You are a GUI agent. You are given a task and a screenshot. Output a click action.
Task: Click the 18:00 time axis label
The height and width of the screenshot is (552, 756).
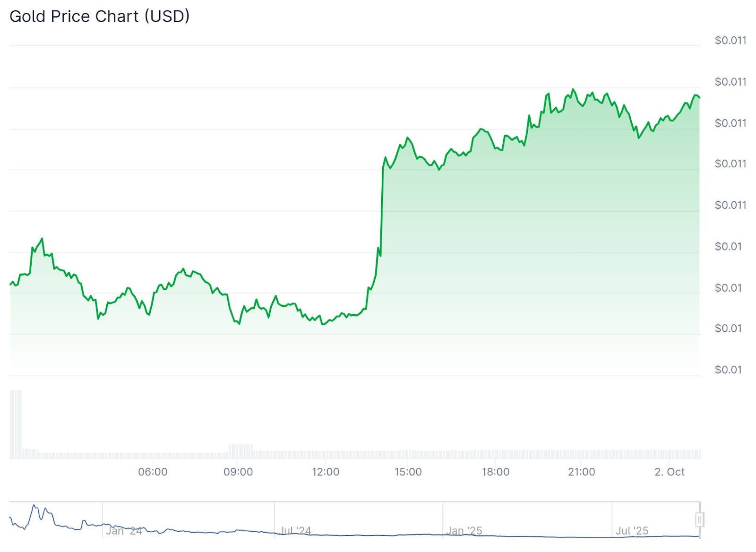pyautogui.click(x=496, y=472)
